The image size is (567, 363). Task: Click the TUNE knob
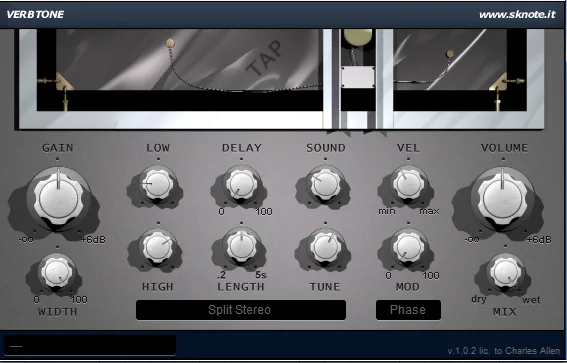coord(325,248)
